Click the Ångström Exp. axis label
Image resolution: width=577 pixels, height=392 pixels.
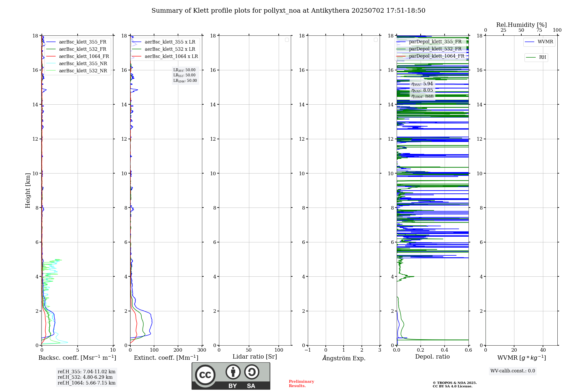pyautogui.click(x=344, y=358)
